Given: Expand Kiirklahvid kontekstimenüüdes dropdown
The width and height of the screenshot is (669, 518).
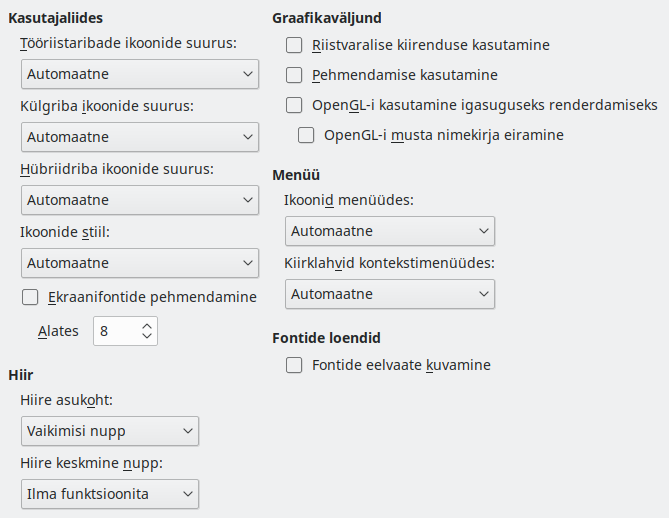Looking at the screenshot, I should pos(390,294).
